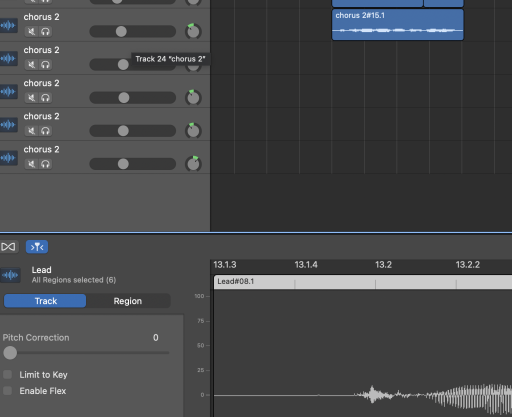Select the Lead#08.1 region header in the editor

pyautogui.click(x=363, y=282)
